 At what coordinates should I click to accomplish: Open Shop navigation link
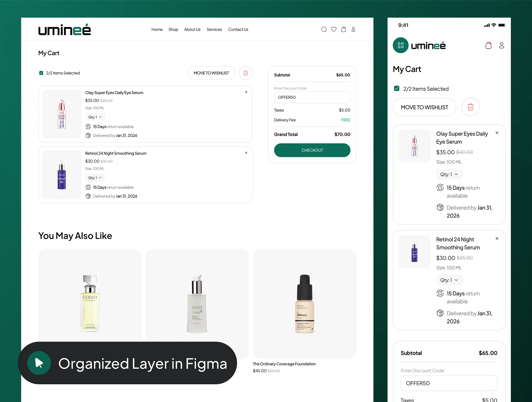[x=173, y=30]
